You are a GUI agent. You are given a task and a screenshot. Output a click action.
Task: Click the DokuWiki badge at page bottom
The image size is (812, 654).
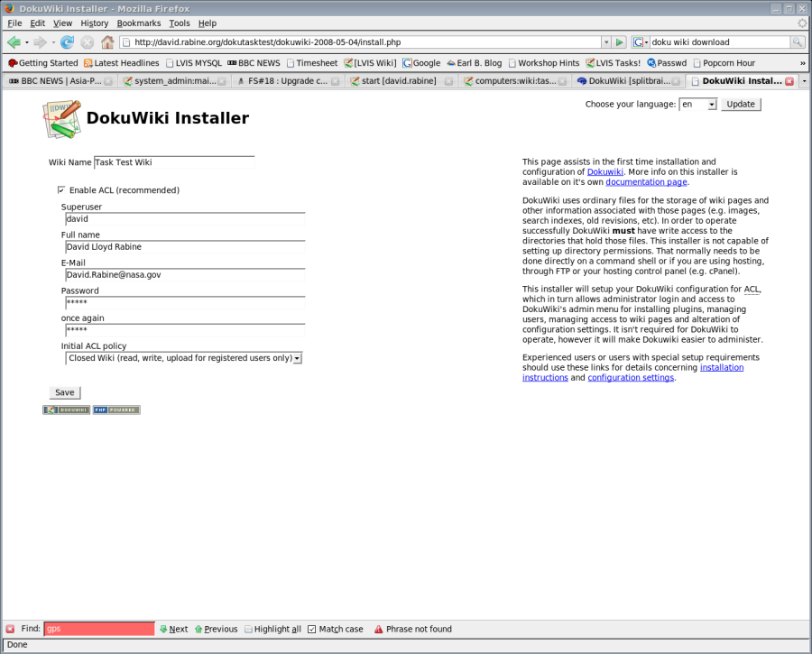[x=65, y=410]
